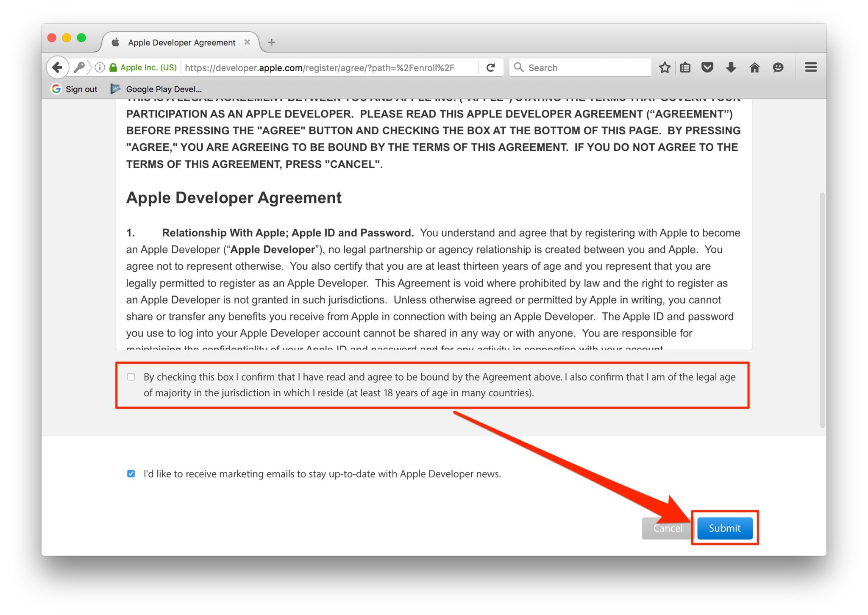Viewport: 868px width, 615px height.
Task: Uncheck marketing emails option
Action: [131, 474]
